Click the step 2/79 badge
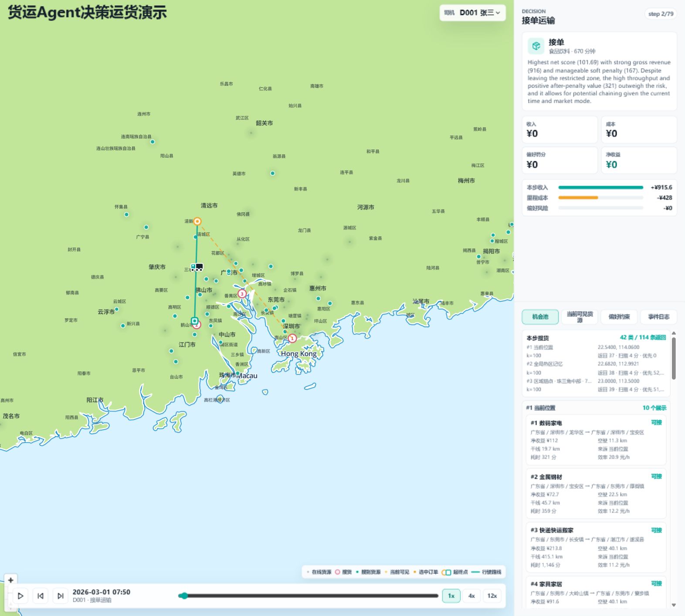 [x=661, y=14]
